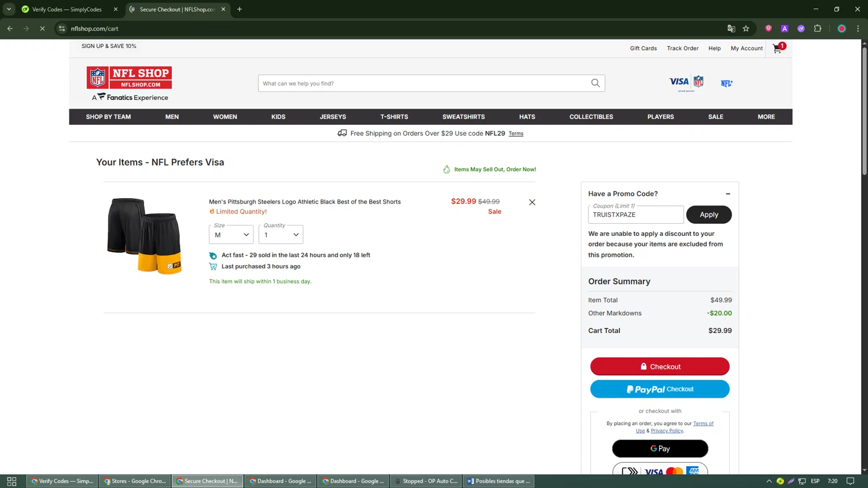The width and height of the screenshot is (868, 488).
Task: Click the purple A extension icon
Action: click(x=785, y=28)
